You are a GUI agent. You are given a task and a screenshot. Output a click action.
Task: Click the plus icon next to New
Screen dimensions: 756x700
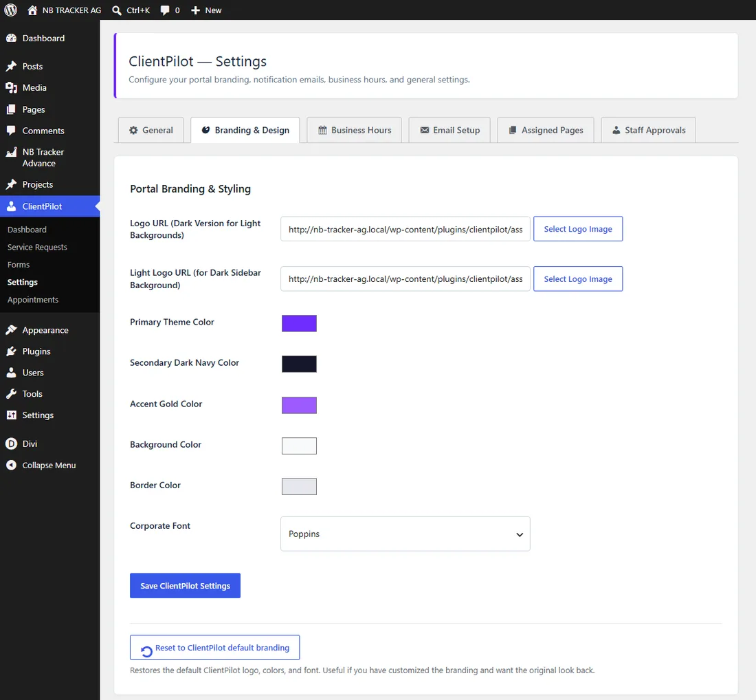pos(195,10)
